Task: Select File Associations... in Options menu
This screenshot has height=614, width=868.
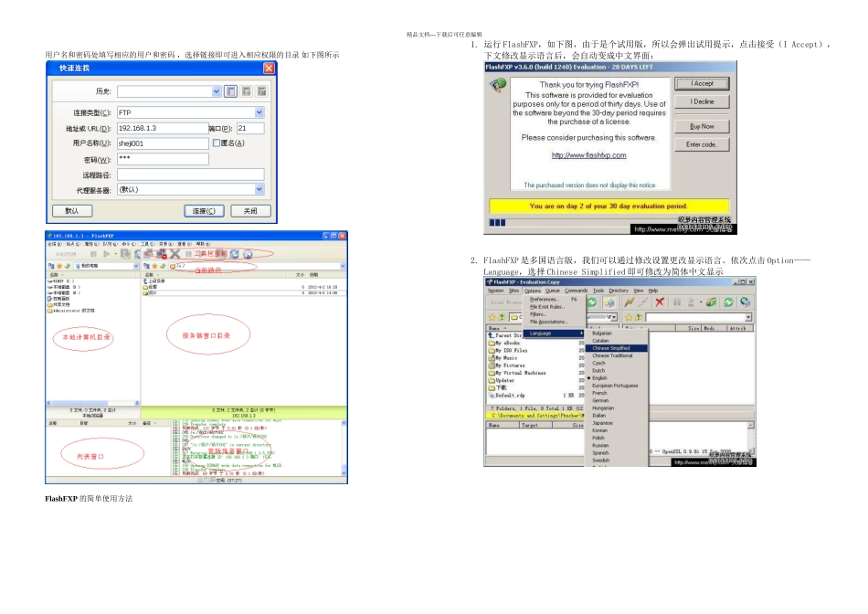Action: (554, 322)
